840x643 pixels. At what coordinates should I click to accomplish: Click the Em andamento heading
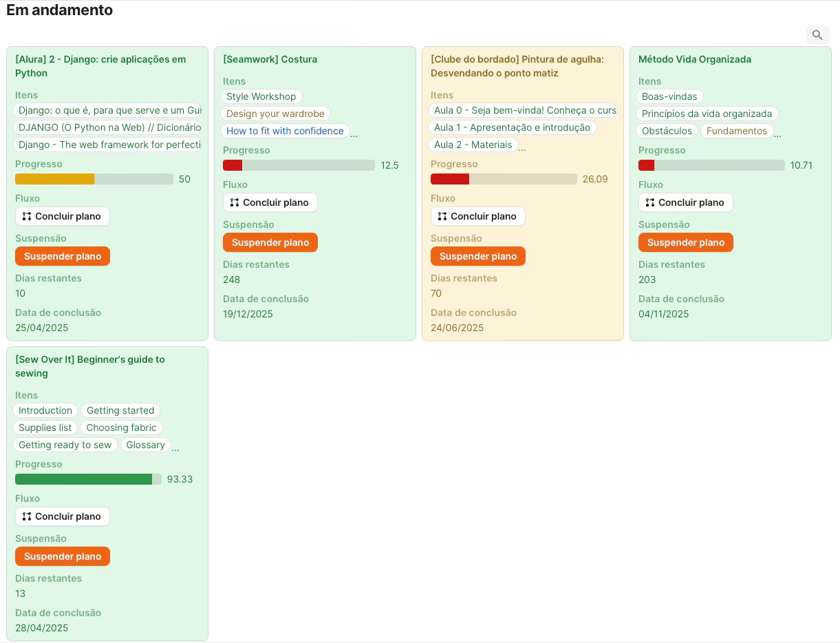[60, 10]
